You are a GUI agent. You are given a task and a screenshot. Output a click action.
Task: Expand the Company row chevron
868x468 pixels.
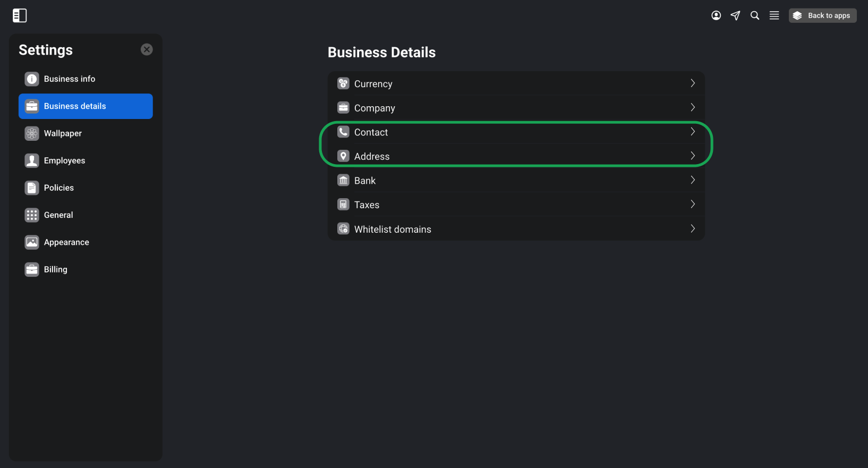[693, 107]
